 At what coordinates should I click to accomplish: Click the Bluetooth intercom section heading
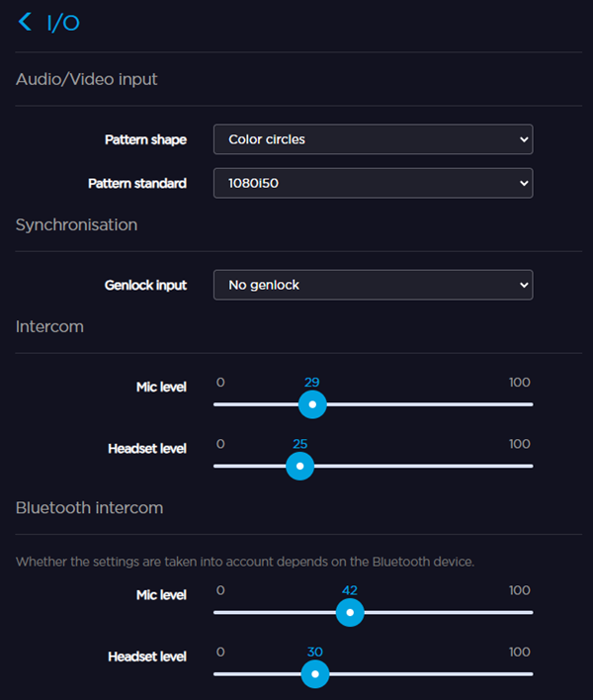click(89, 508)
